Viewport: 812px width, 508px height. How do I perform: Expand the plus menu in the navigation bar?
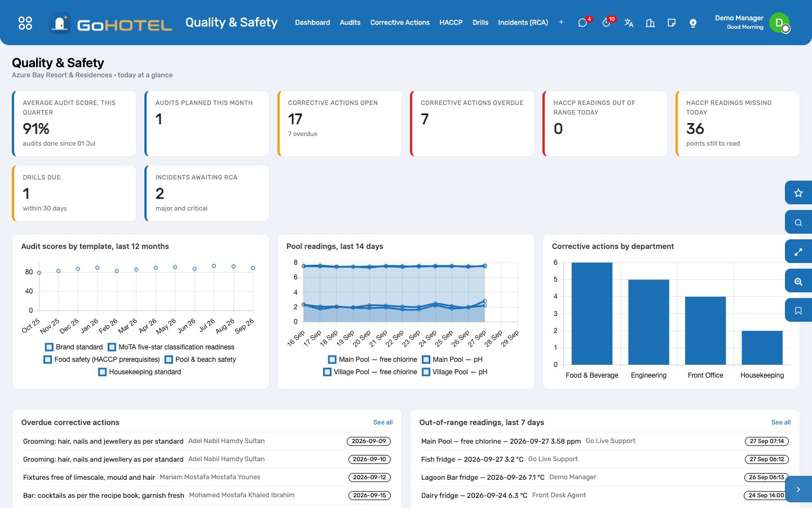click(561, 23)
